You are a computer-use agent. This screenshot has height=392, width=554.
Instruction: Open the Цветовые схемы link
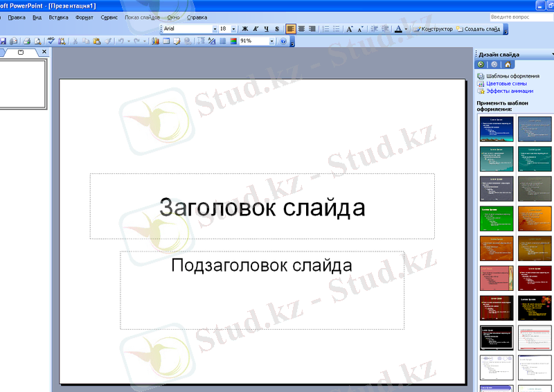[506, 83]
